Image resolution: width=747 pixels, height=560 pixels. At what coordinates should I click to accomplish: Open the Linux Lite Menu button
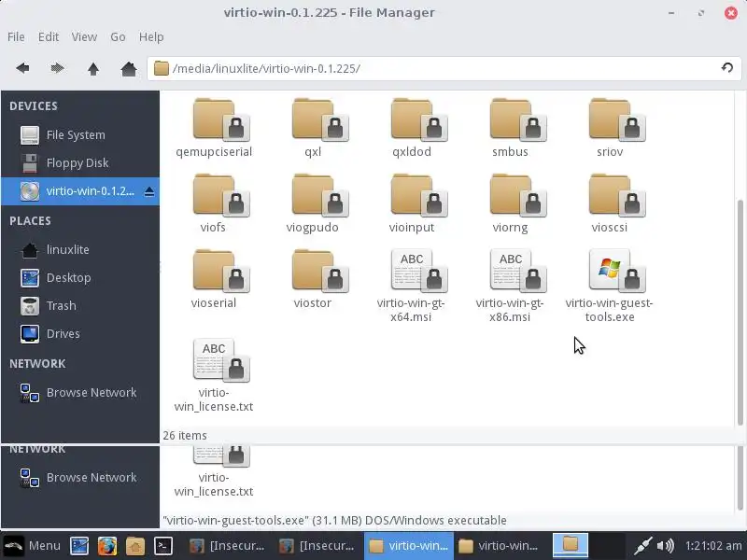(33, 546)
